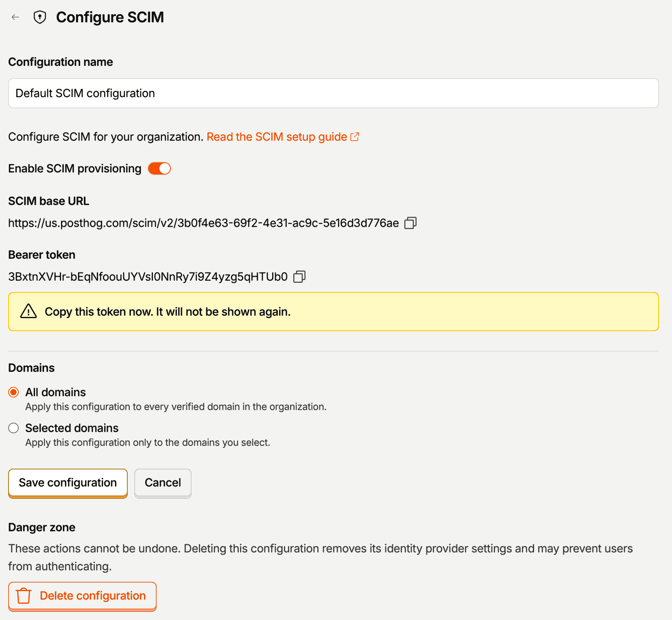
Task: Click 'Apply this configuration to every verified domain' text
Action: click(x=176, y=407)
